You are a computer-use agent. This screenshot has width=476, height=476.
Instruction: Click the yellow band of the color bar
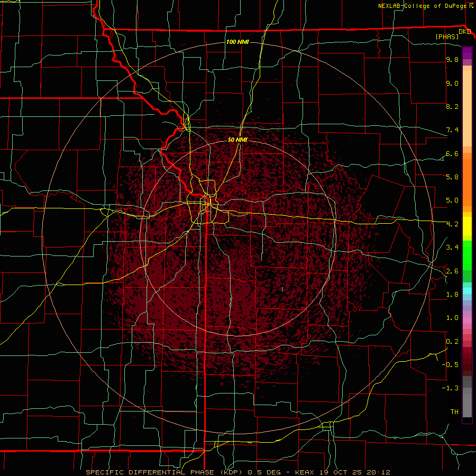467,226
